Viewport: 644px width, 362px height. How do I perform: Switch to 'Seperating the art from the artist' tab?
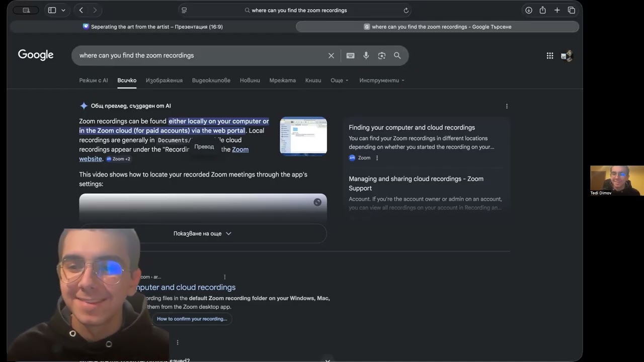152,27
